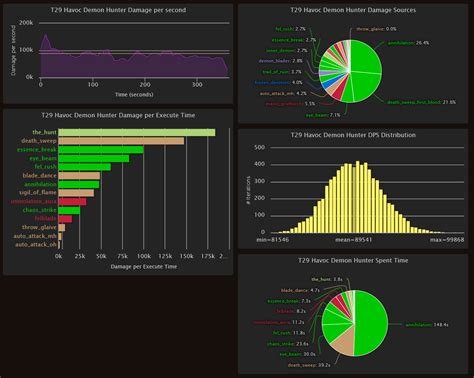The image size is (474, 378).
Task: Click the 'blade_dance: 4.7s' label in Spent Time
Action: [x=300, y=290]
